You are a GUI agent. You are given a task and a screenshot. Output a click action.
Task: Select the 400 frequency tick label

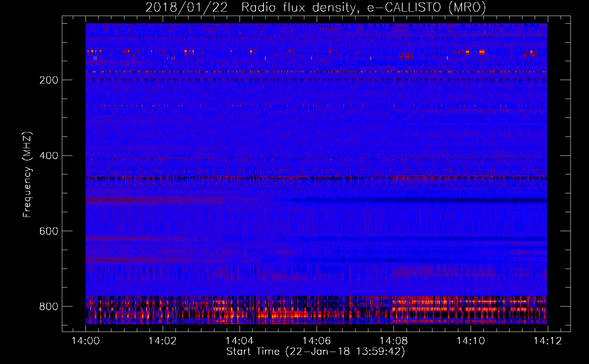point(49,156)
